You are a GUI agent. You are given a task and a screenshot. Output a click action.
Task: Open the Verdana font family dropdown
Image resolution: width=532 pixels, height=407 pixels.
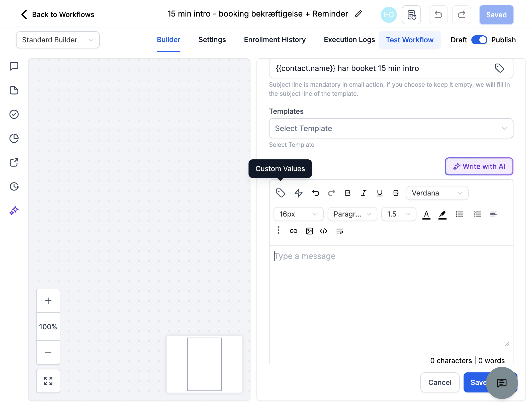click(437, 193)
